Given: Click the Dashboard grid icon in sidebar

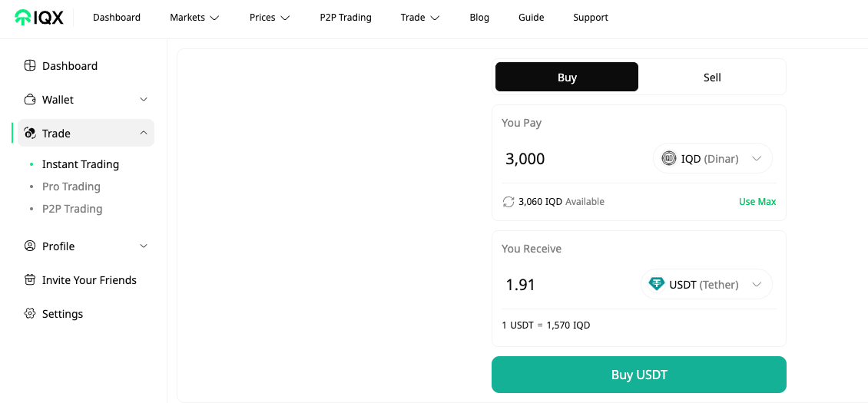Looking at the screenshot, I should click(30, 66).
